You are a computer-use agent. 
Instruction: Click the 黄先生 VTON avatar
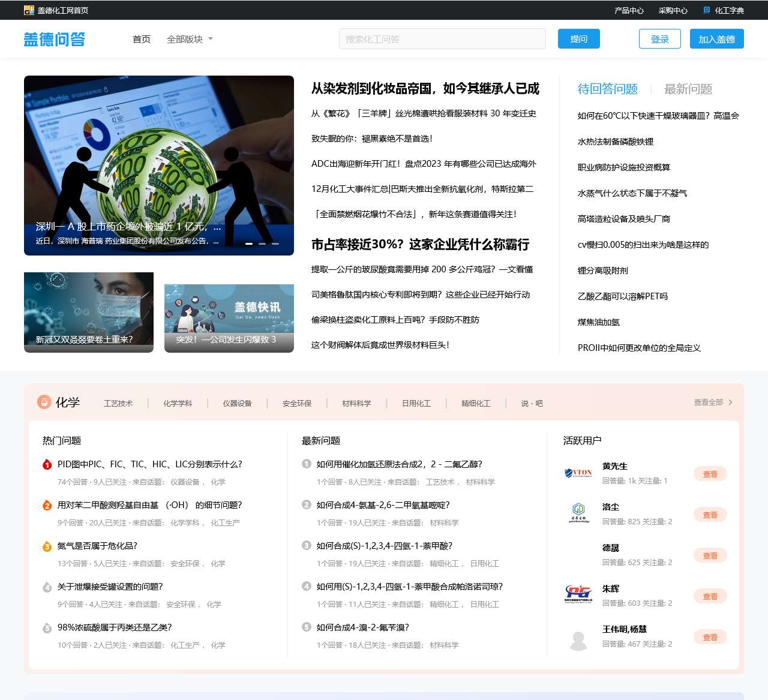[x=578, y=473]
